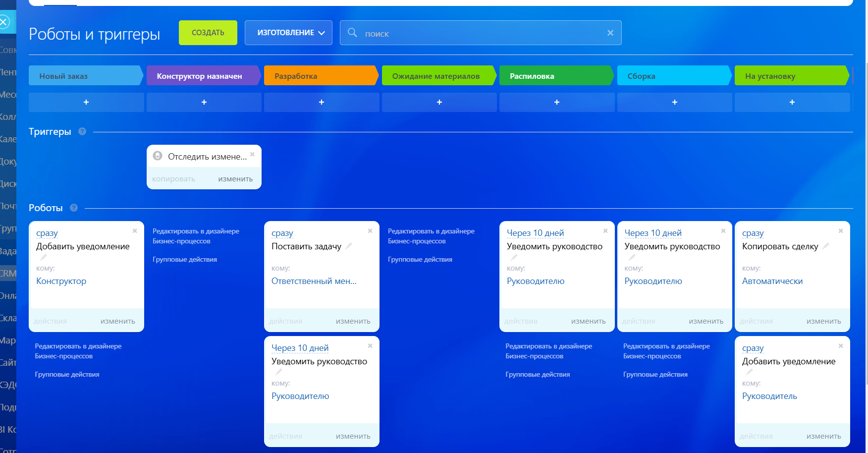Change Через 10 дней delay under Разработка
This screenshot has height=453, width=868.
pos(300,348)
